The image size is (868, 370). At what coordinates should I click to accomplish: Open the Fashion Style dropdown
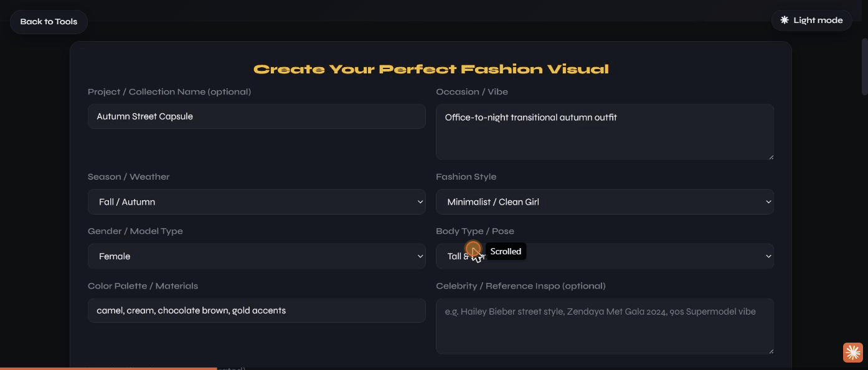click(605, 201)
